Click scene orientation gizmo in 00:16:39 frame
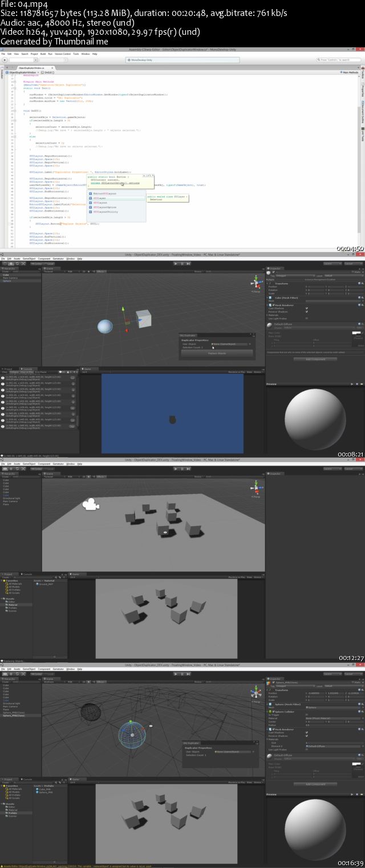365x868 pixels. coord(257,691)
